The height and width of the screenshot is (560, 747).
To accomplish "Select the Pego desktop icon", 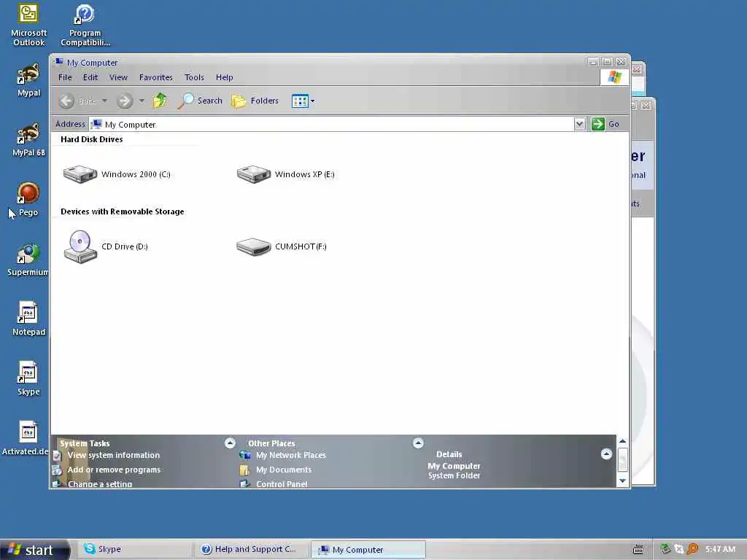I will coord(28,199).
